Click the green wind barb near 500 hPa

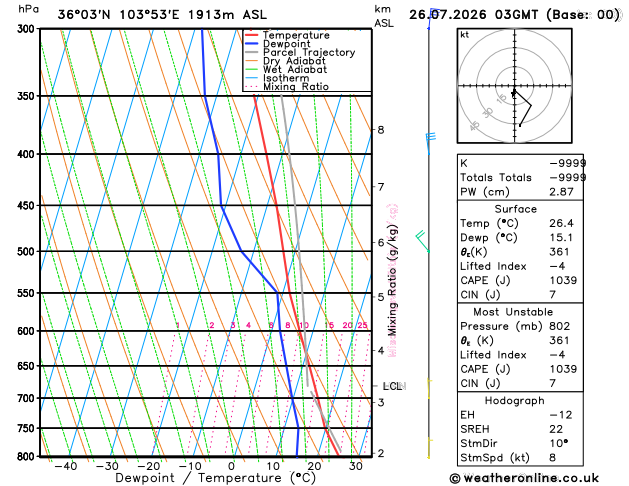(x=423, y=241)
